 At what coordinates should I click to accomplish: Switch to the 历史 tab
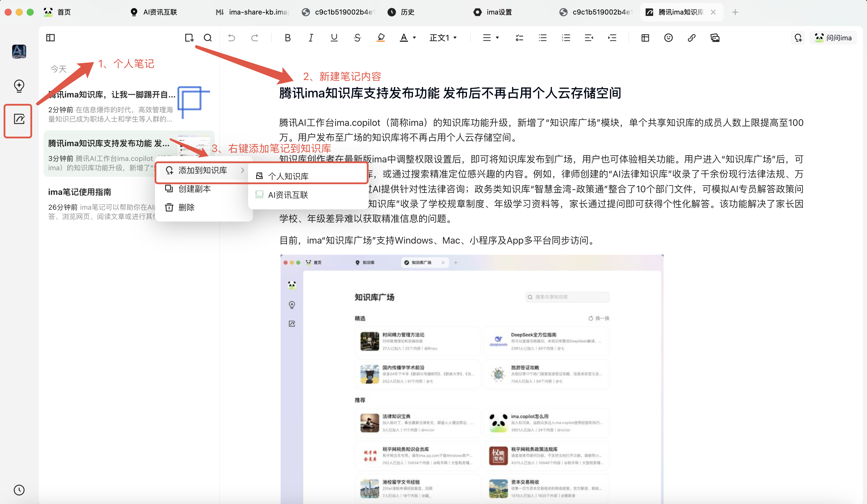(x=401, y=12)
